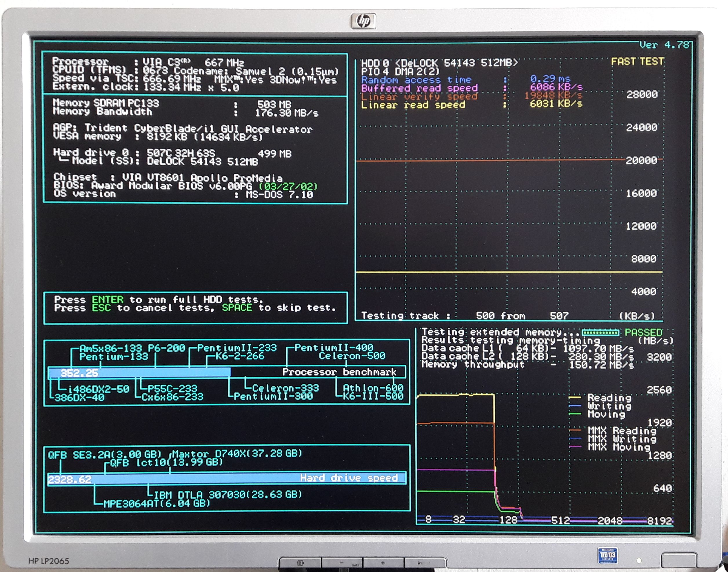This screenshot has width=728, height=572.
Task: Click the 'Maxtor D740X(37.28 GB)' drive marker
Action: tap(237, 454)
